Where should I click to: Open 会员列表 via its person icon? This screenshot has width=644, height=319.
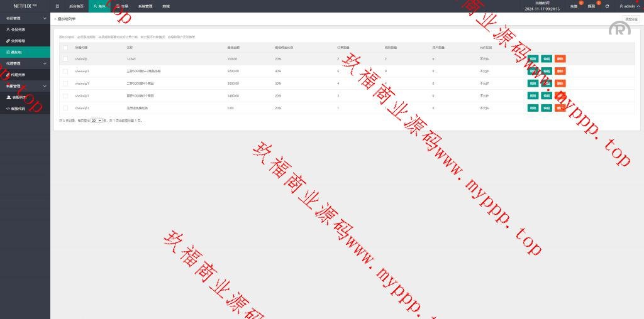[x=8, y=30]
